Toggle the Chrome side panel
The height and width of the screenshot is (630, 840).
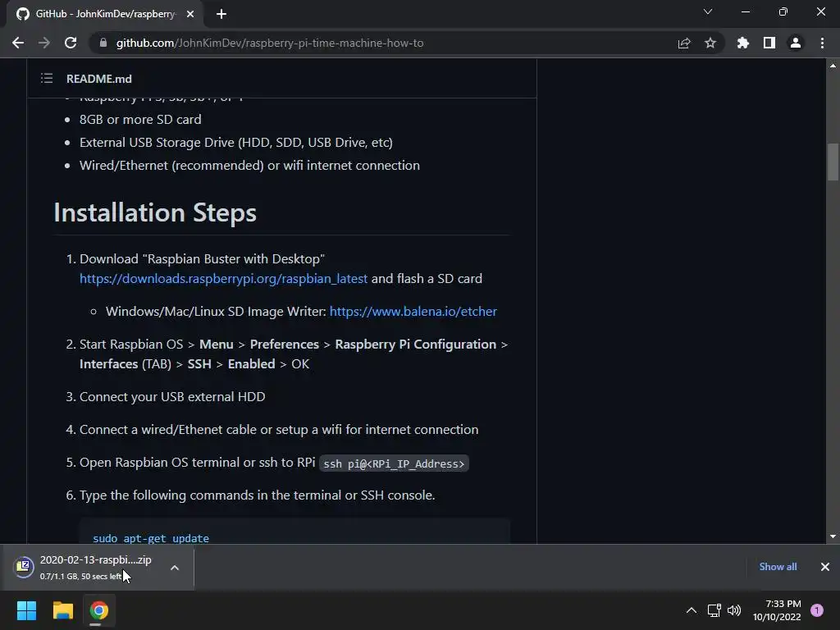pos(769,43)
